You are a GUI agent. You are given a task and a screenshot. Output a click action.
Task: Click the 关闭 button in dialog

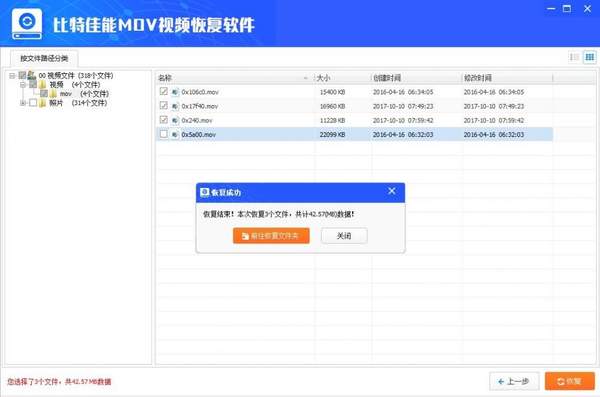click(344, 236)
